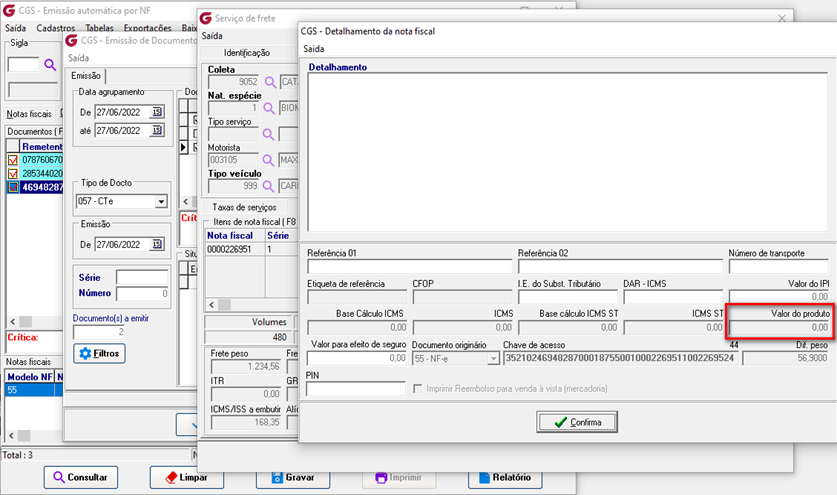The height and width of the screenshot is (495, 837).
Task: Click the Série input field
Action: point(142,277)
